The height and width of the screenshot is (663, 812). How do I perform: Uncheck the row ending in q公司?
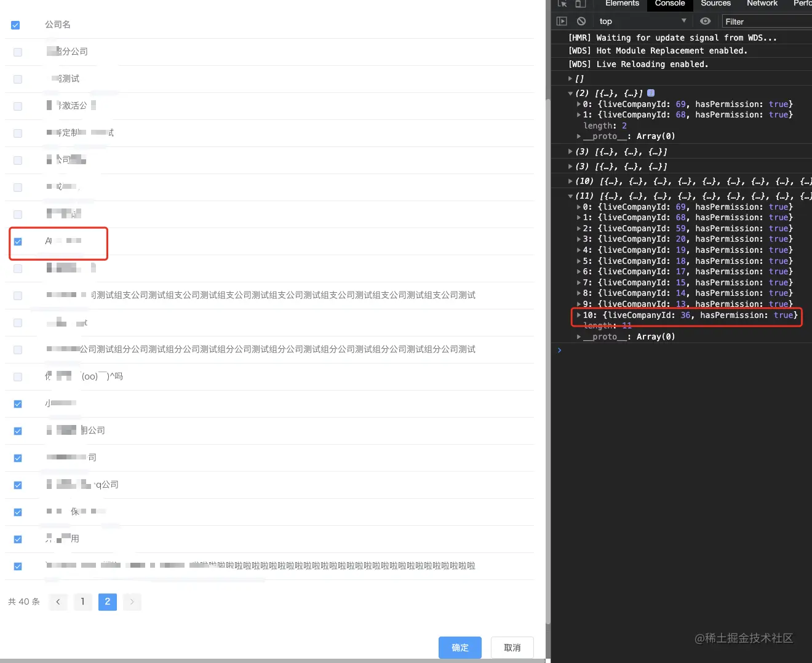[18, 485]
